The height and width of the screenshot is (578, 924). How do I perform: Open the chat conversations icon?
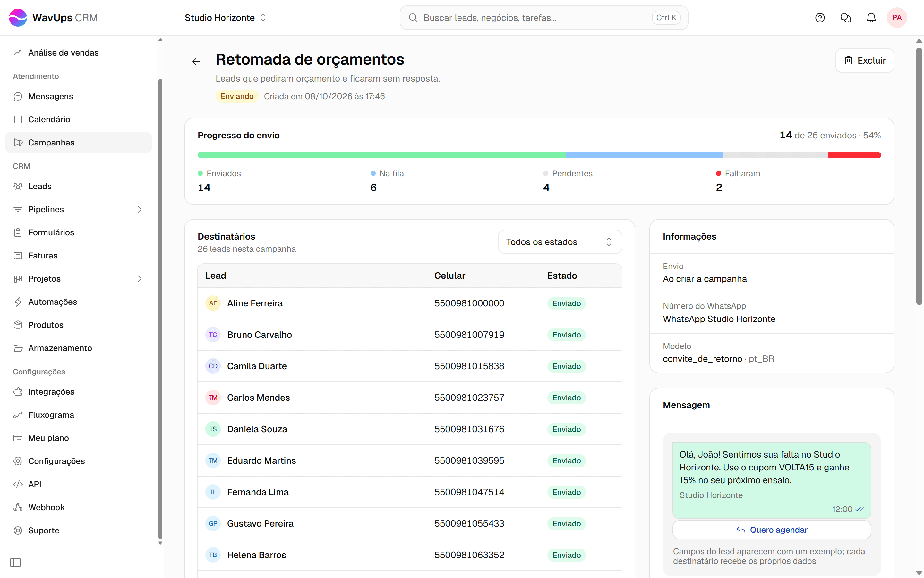845,18
